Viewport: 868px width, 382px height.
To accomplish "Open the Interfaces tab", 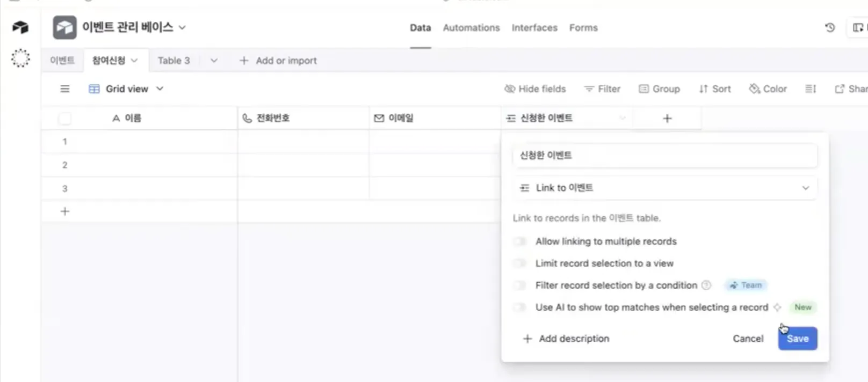I will (534, 28).
